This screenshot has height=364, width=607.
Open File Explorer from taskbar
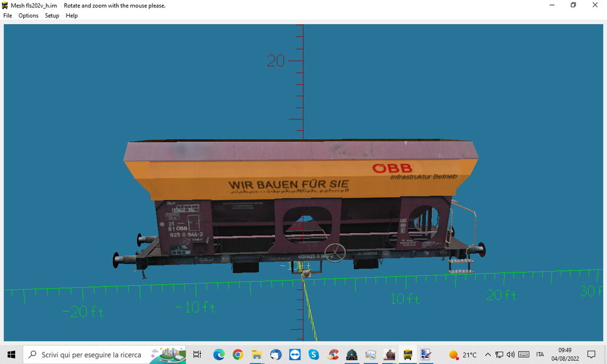[257, 354]
